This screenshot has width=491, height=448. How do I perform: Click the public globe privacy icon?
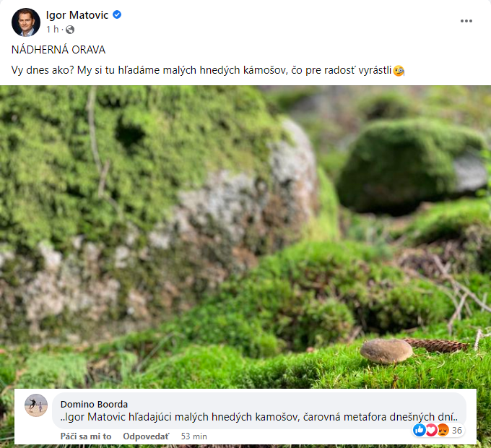point(70,30)
